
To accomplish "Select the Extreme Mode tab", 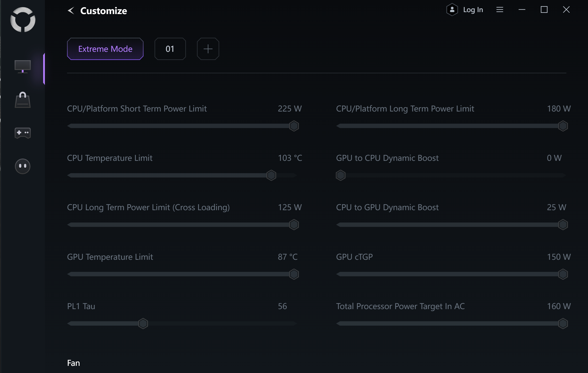I will coord(105,49).
